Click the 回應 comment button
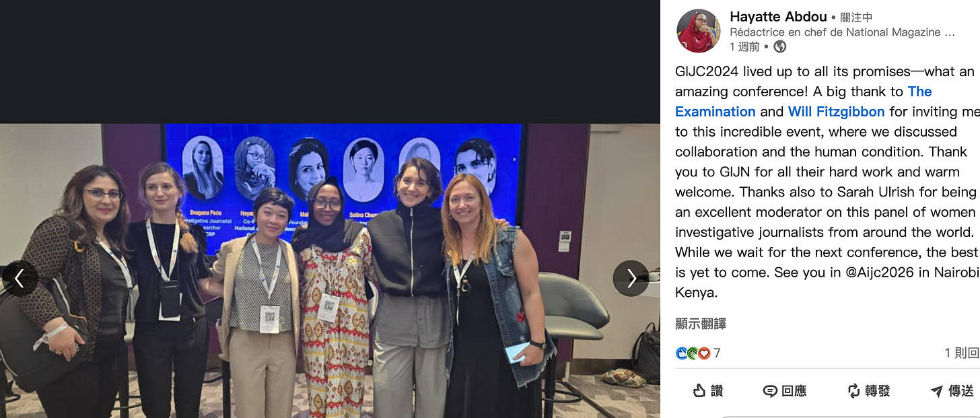 point(785,390)
